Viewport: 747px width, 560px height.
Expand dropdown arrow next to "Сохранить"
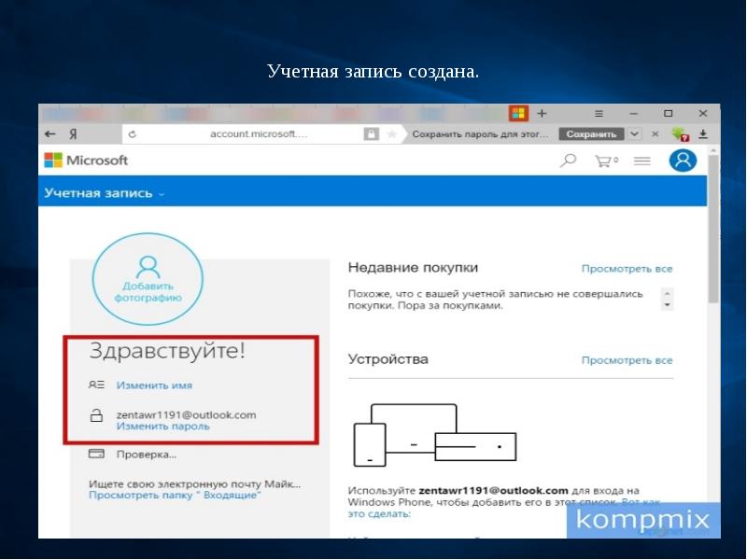[x=635, y=134]
